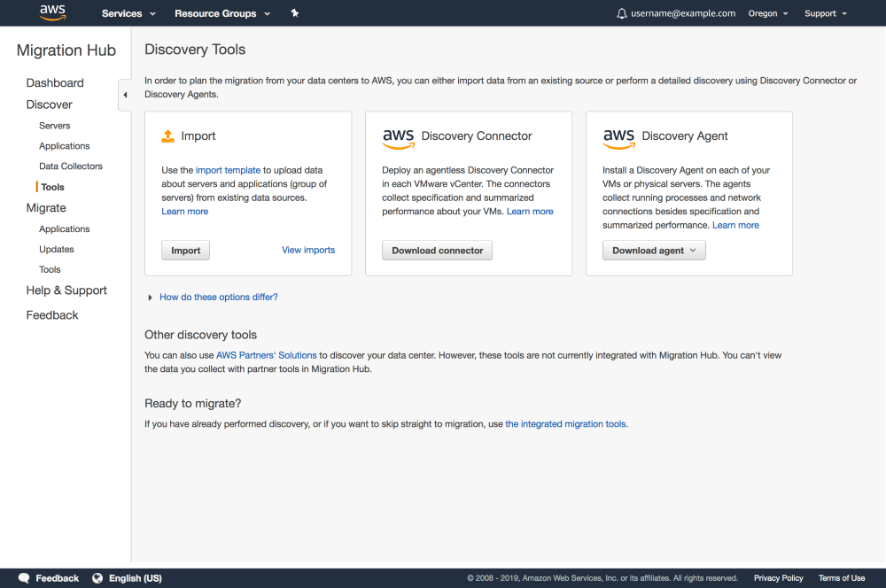Viewport: 886px width, 588px height.
Task: Click the Feedback label in footer
Action: (57, 578)
